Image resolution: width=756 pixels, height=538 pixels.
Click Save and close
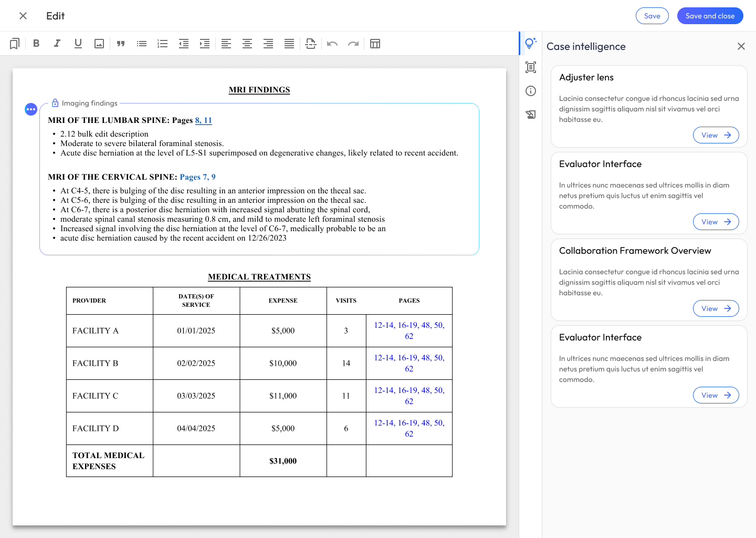[x=710, y=16]
